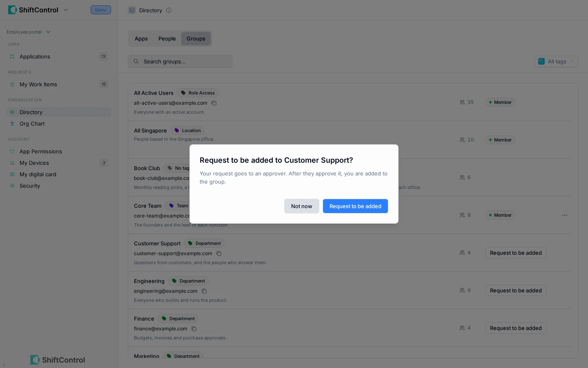The image size is (588, 368).
Task: Request to be added to Finance group
Action: click(x=516, y=328)
